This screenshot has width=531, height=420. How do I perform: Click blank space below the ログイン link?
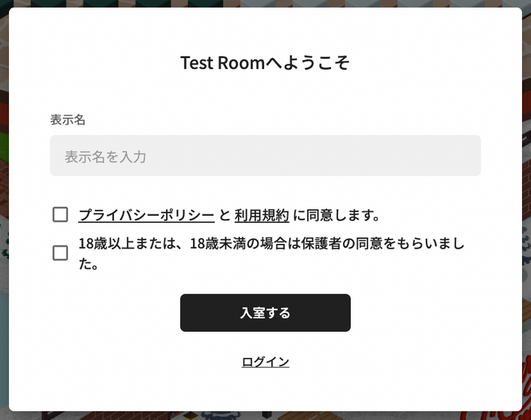(265, 389)
